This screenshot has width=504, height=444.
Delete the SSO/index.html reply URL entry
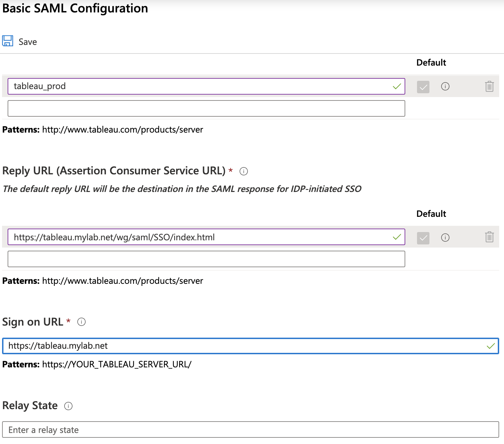point(489,237)
